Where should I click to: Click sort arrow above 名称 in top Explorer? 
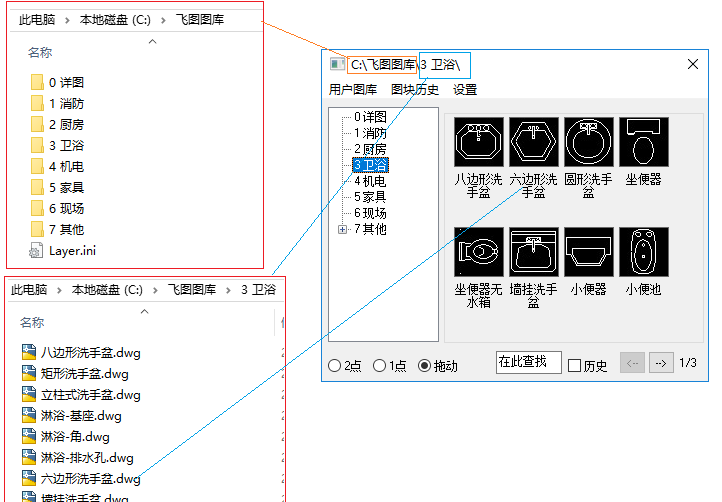tap(152, 41)
